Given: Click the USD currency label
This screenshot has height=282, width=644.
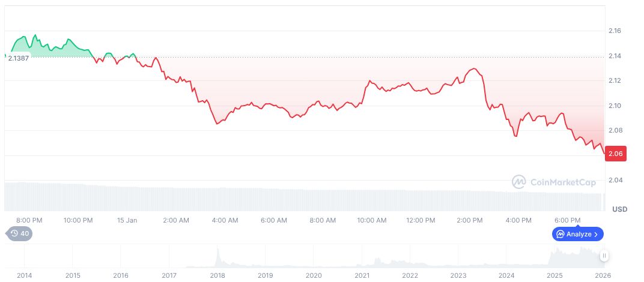Looking at the screenshot, I should click(x=619, y=209).
